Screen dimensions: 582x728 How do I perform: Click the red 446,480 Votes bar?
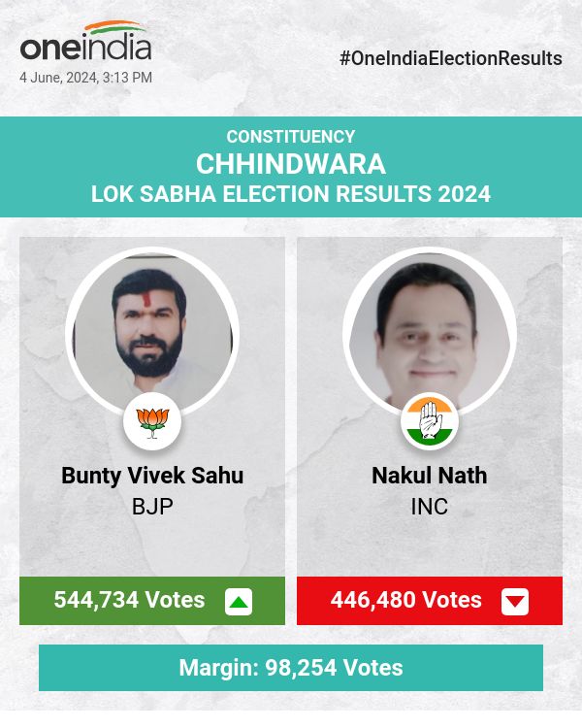click(x=430, y=601)
